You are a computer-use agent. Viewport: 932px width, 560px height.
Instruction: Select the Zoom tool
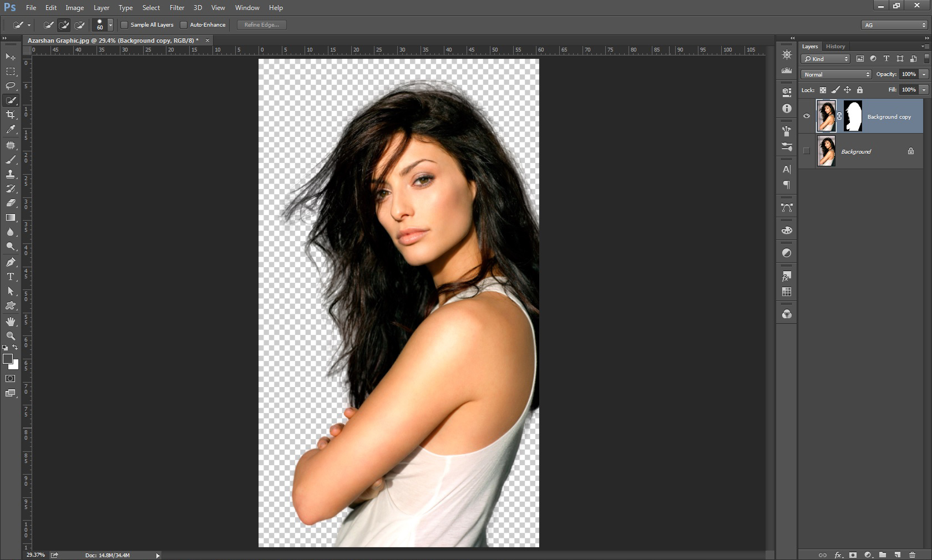tap(11, 336)
